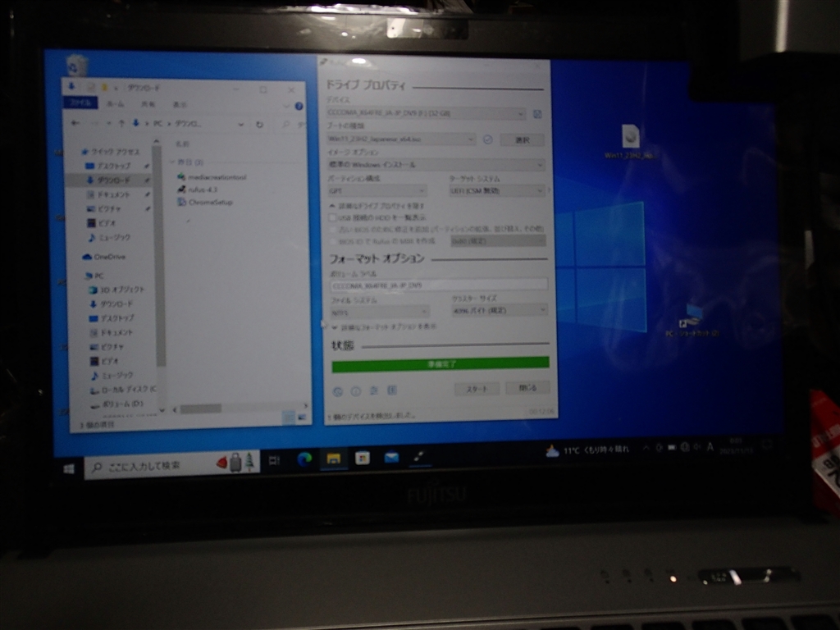Enable 'USB接続のHDDを一覧表示' checkbox
The image size is (840, 630).
point(332,217)
